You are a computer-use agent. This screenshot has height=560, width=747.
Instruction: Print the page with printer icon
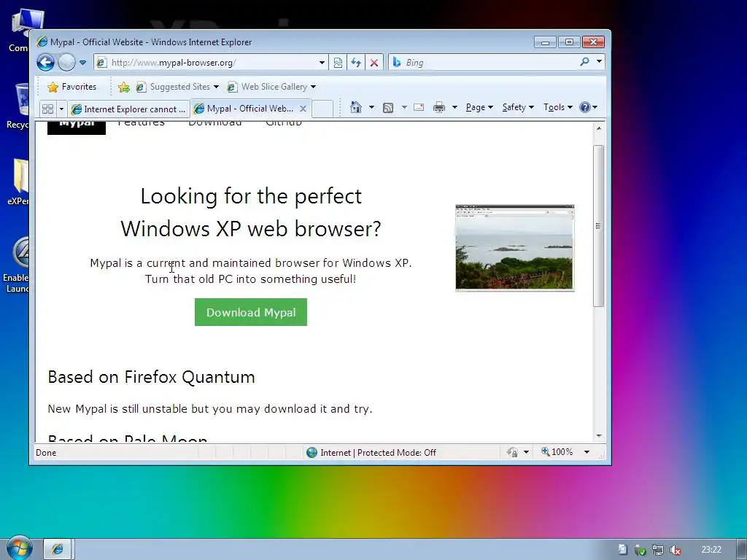point(438,107)
